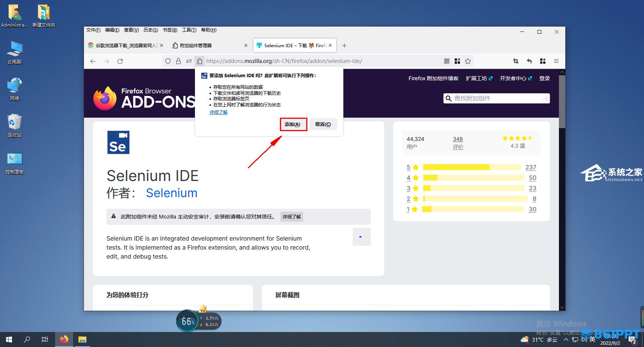Open the tracking protection shield icon

[168, 61]
